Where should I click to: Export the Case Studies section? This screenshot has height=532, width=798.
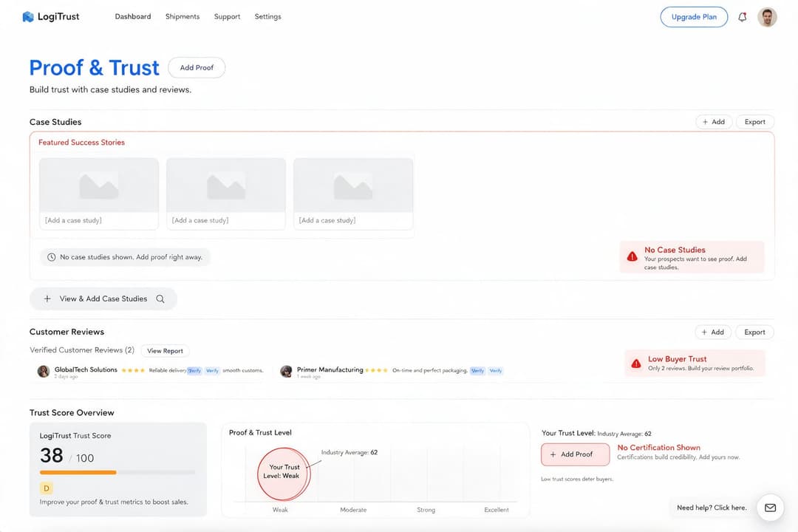[x=754, y=122]
